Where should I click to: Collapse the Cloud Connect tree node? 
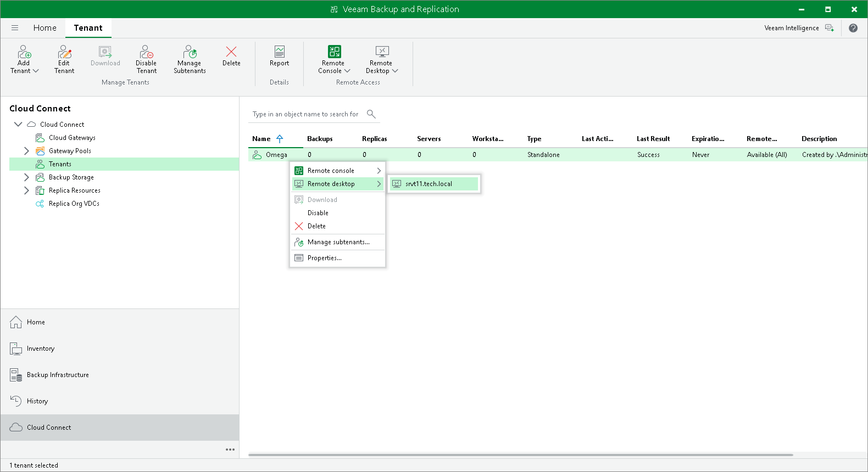click(18, 125)
